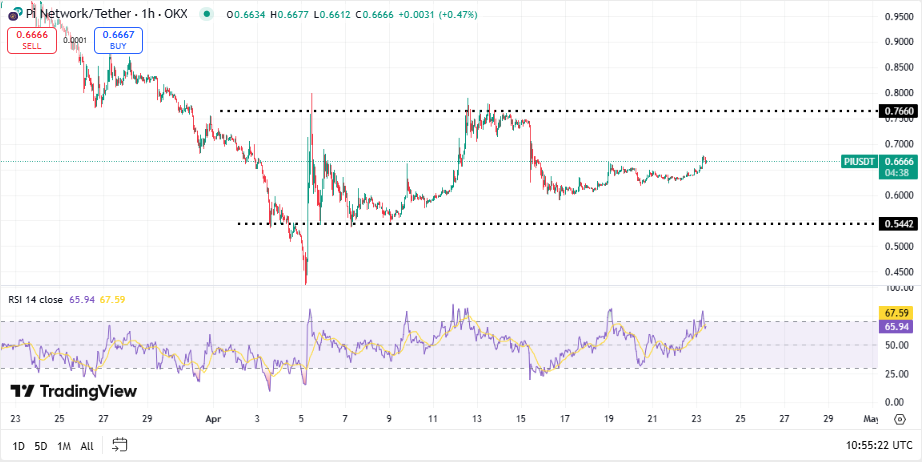Open the 10:55:22 UTC timezone menu

(x=880, y=446)
